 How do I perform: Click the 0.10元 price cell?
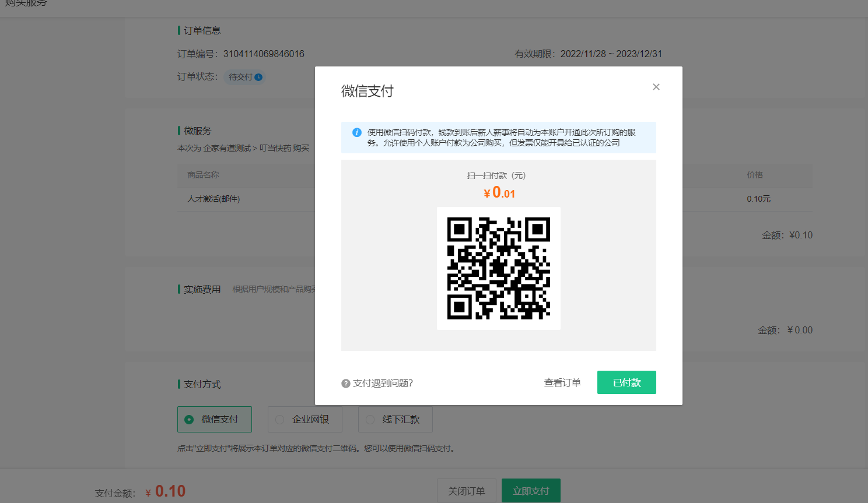(x=758, y=199)
